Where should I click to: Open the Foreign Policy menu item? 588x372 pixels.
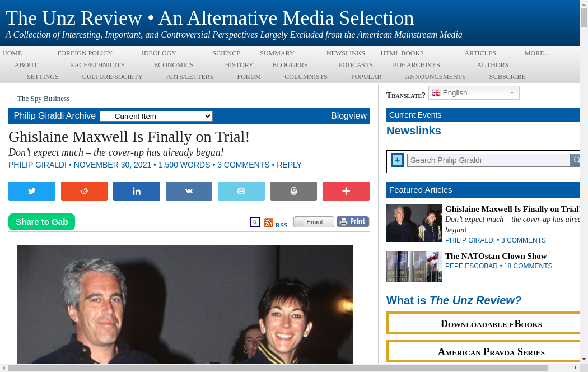85,53
